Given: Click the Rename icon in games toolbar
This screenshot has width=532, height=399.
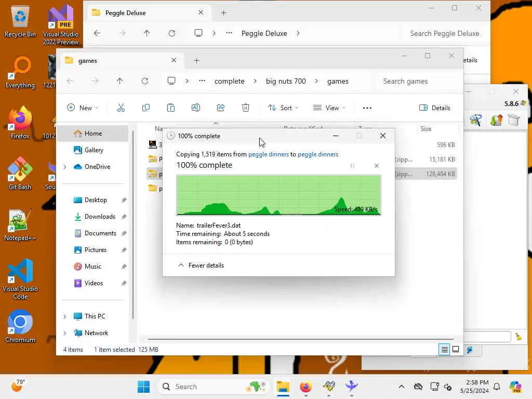Looking at the screenshot, I should 196,108.
